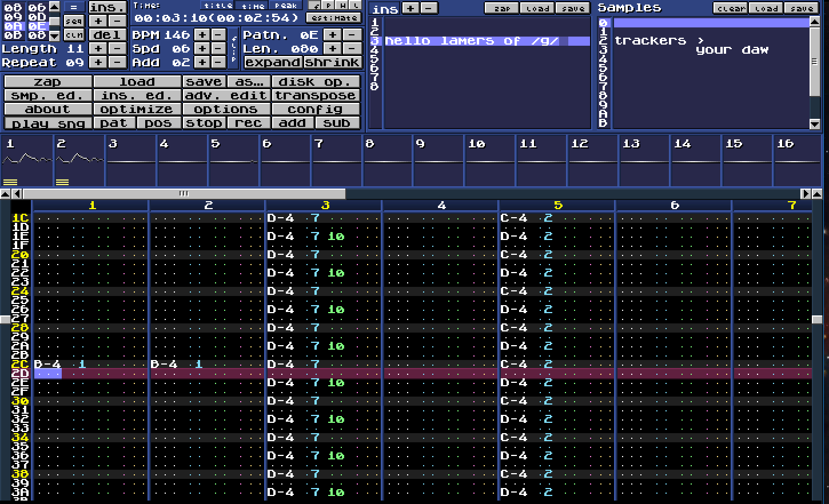Open the transpose panel
Image resolution: width=829 pixels, height=504 pixels.
pos(316,95)
